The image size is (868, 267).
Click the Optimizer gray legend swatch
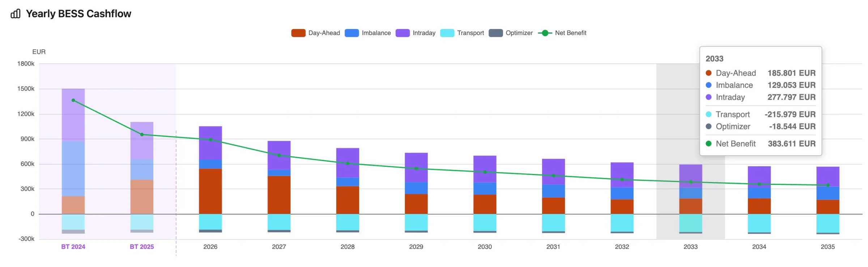click(x=496, y=33)
